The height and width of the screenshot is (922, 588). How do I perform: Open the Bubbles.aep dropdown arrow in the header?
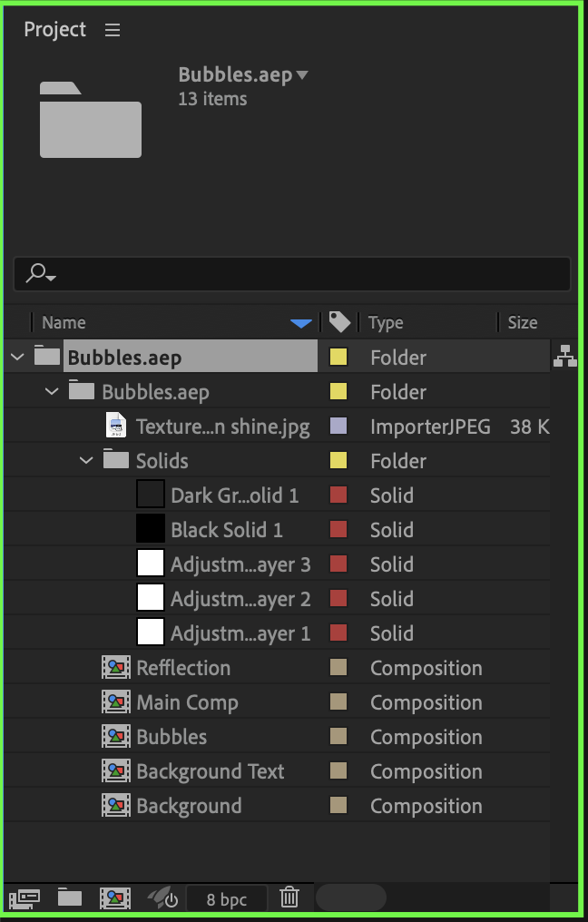(x=302, y=75)
